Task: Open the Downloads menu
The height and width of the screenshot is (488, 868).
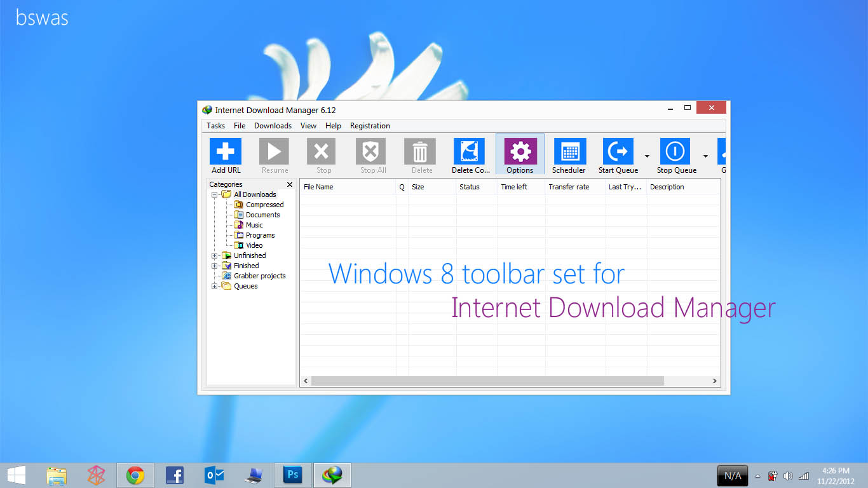Action: point(273,125)
